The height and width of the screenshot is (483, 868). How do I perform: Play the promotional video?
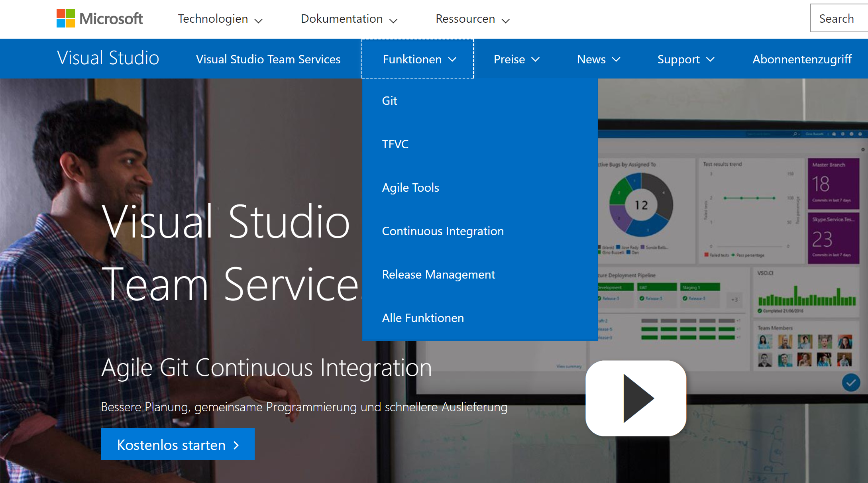point(636,398)
